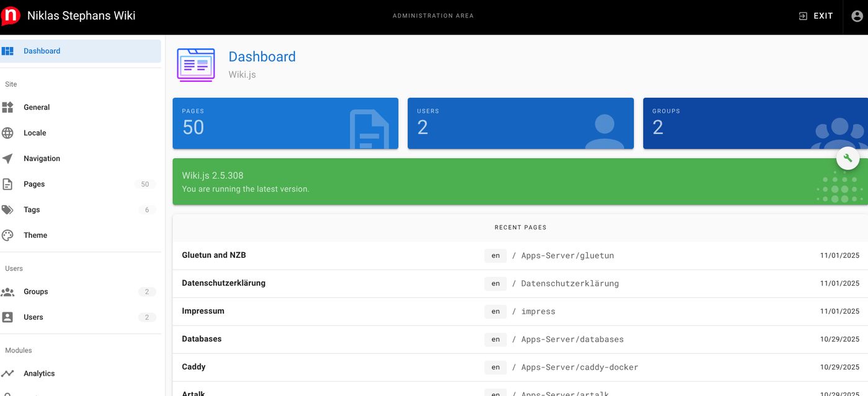Open Pages section in sidebar
Screen dimensions: 868x396
(34, 184)
